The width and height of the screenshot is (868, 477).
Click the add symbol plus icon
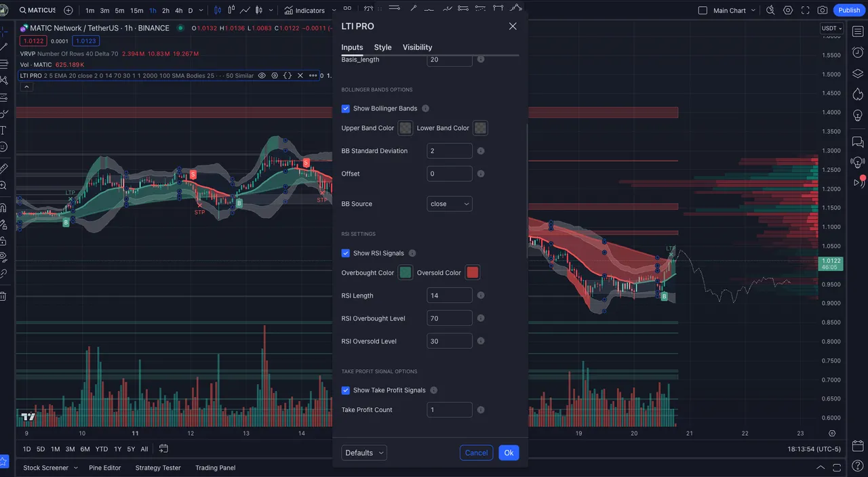tap(68, 10)
